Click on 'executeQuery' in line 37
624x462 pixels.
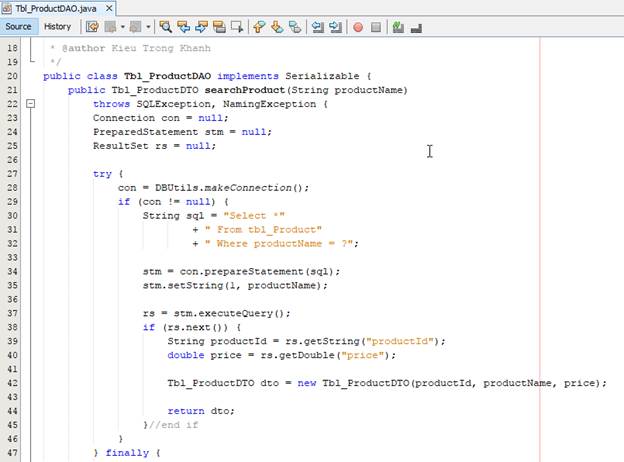[x=235, y=313]
